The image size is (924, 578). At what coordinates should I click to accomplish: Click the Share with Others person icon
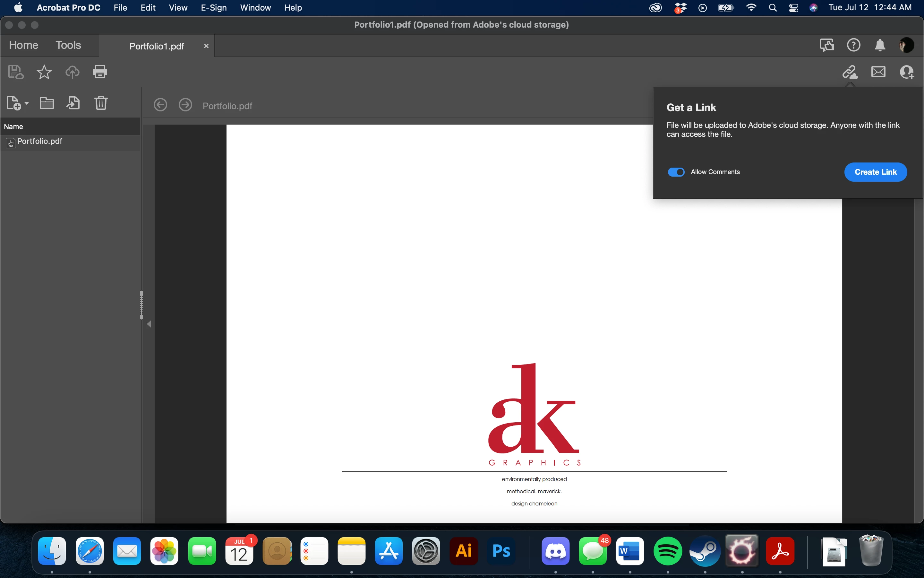907,72
